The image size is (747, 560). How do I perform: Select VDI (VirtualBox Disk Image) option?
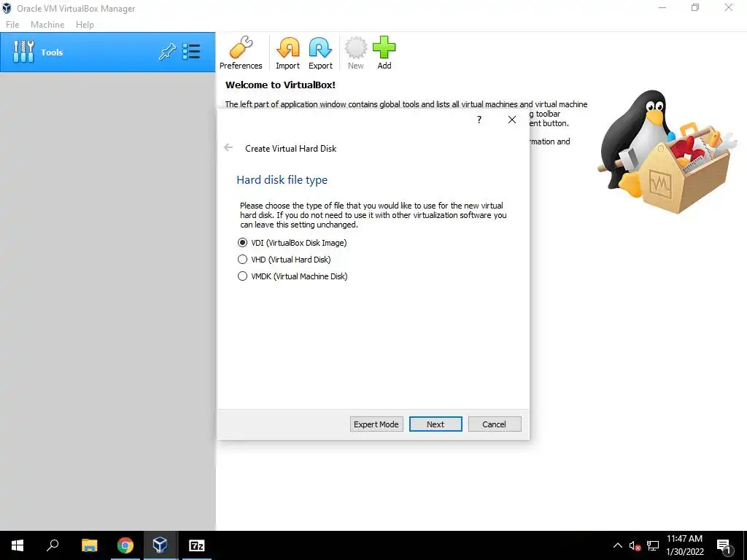coord(292,243)
